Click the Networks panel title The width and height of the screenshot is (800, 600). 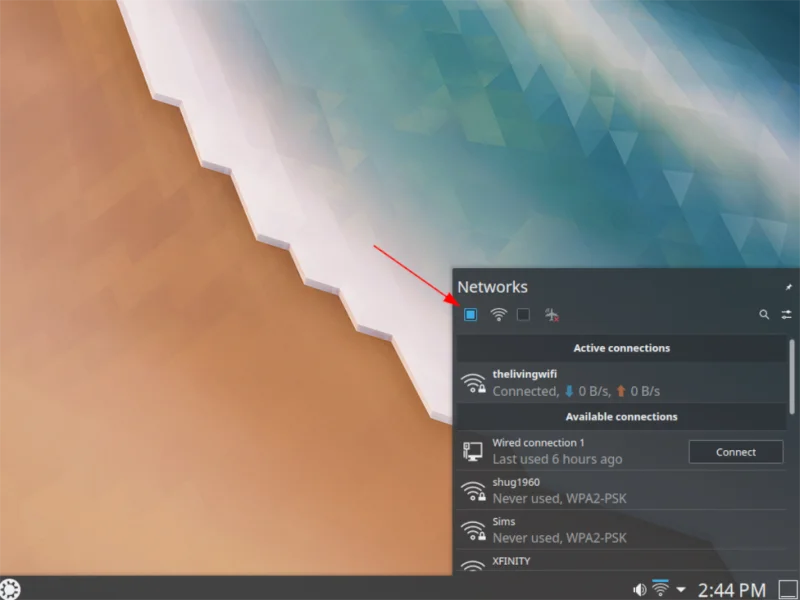pos(492,287)
